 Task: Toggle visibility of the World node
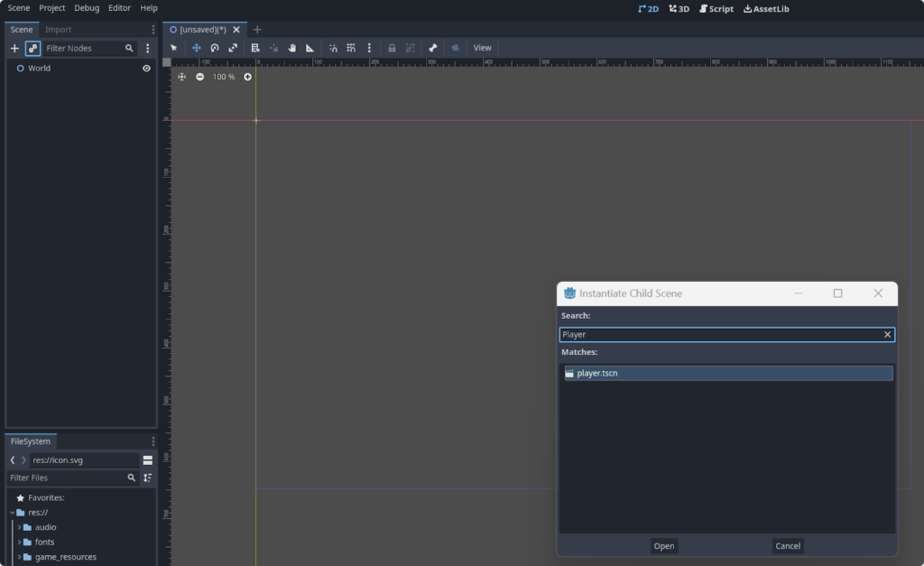146,68
